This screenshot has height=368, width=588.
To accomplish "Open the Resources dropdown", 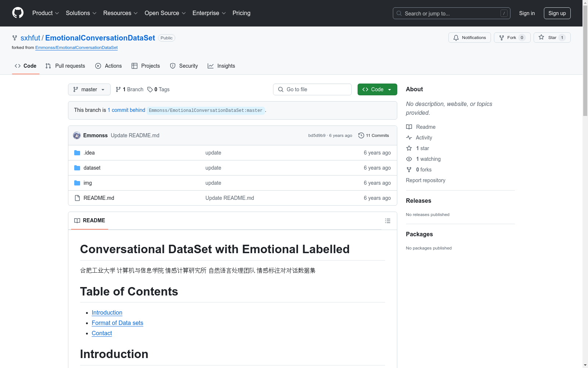I will [121, 13].
